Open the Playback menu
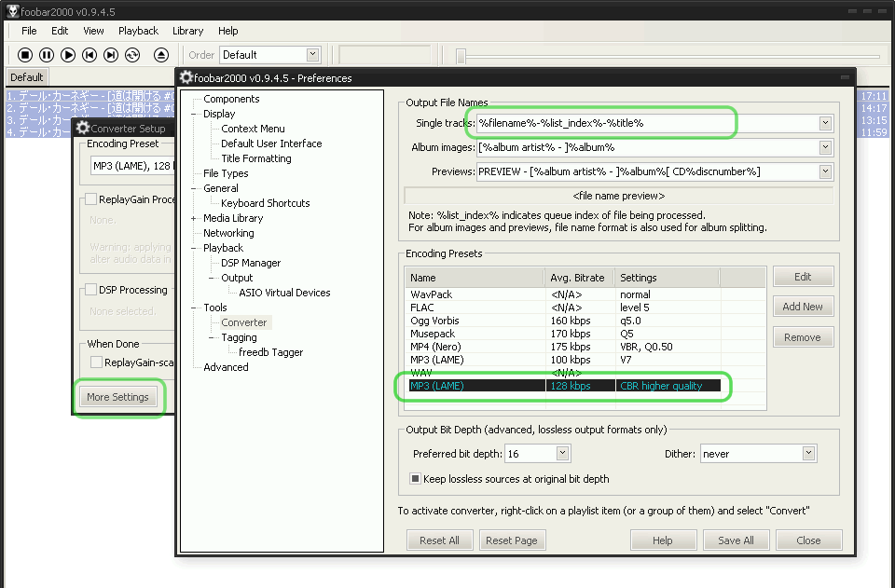 (x=138, y=31)
